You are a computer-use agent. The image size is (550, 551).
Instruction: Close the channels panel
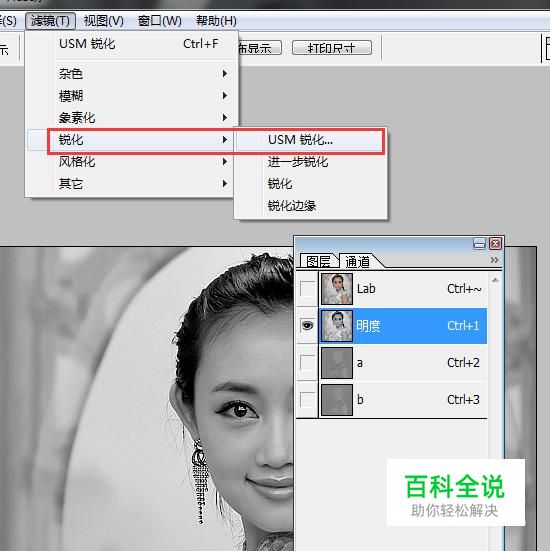click(495, 244)
